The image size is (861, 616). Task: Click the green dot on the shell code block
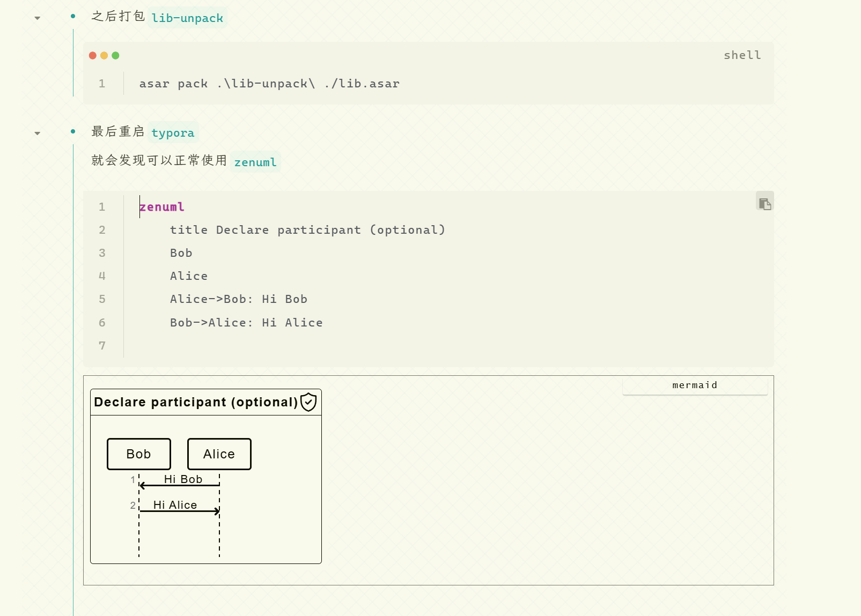click(x=115, y=55)
